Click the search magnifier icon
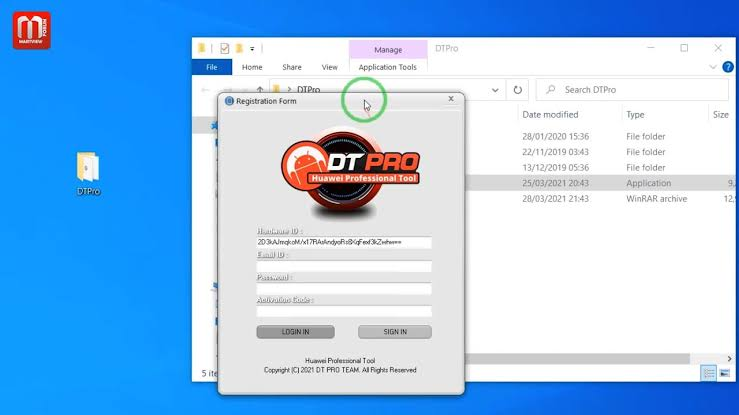This screenshot has width=739, height=415. point(550,90)
